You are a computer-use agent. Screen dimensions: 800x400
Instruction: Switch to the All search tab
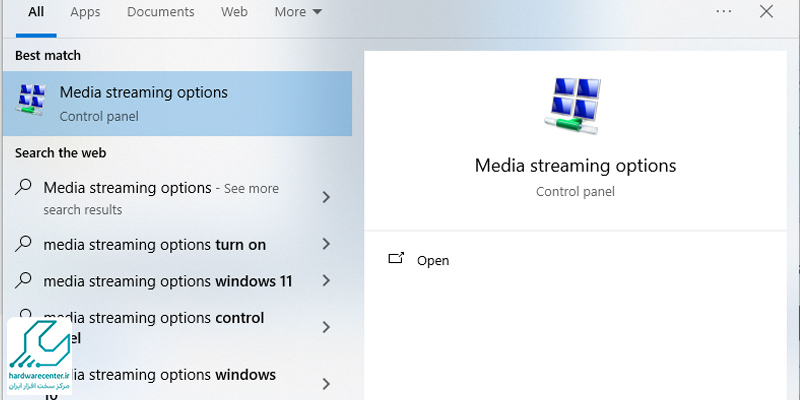click(x=36, y=12)
